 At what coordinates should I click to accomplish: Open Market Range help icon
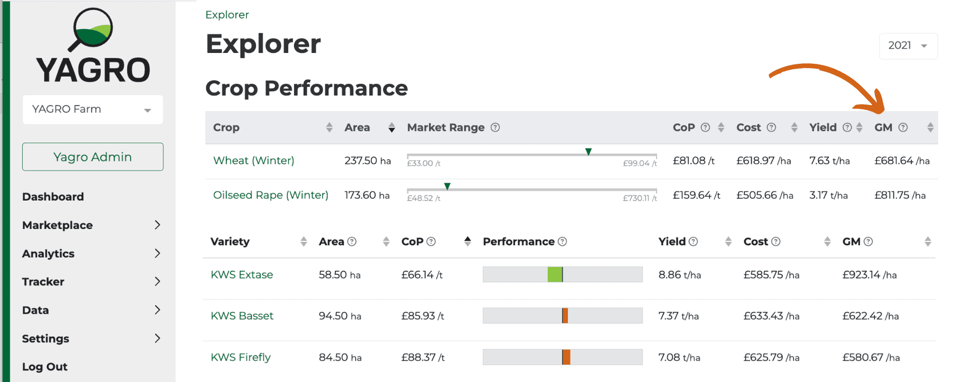[x=495, y=128]
